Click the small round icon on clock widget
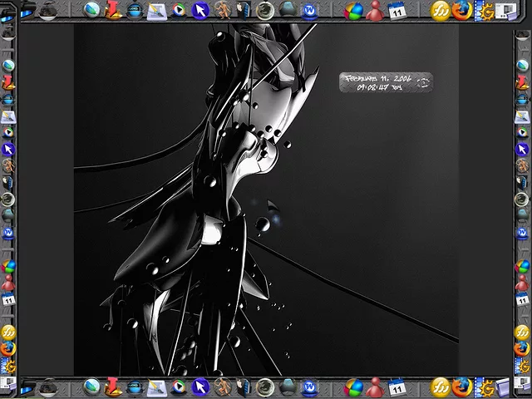The height and width of the screenshot is (399, 532). (423, 82)
